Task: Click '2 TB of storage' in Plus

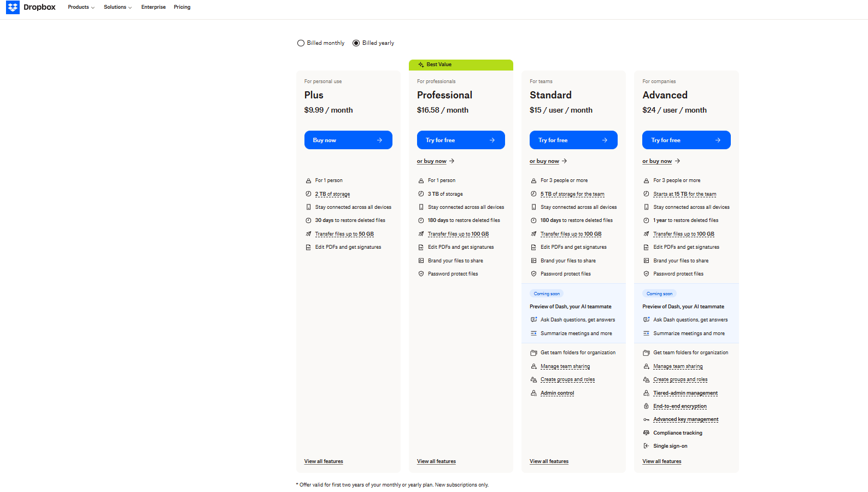Action: tap(332, 194)
